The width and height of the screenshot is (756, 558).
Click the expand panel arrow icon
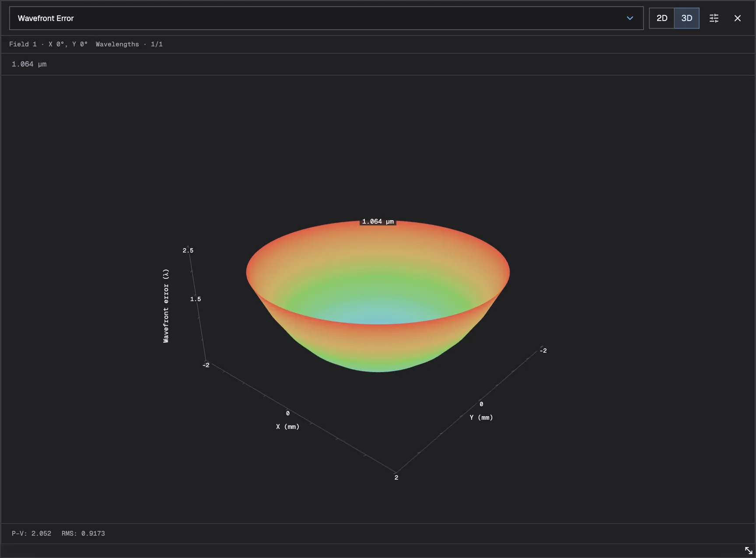coord(749,550)
